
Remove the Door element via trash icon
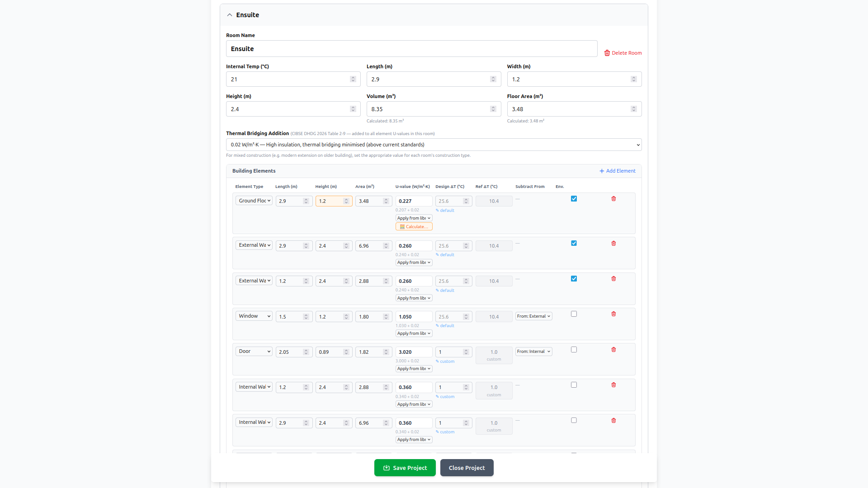tap(613, 350)
